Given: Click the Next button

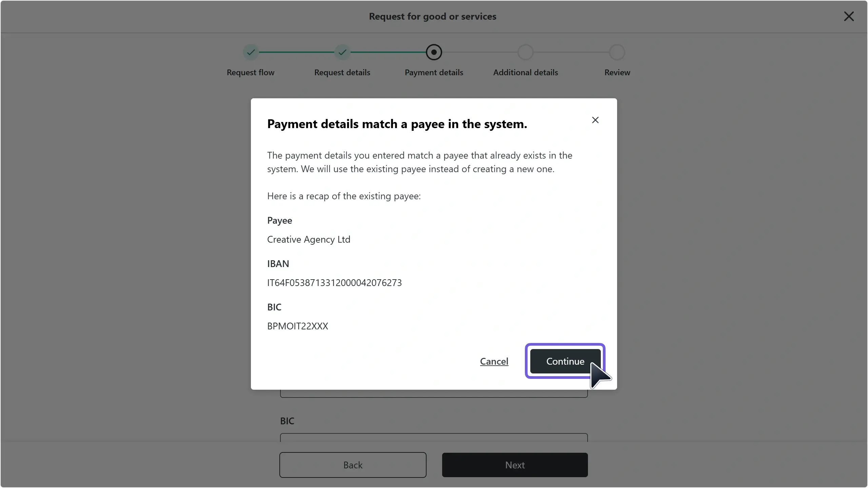Looking at the screenshot, I should (x=515, y=465).
